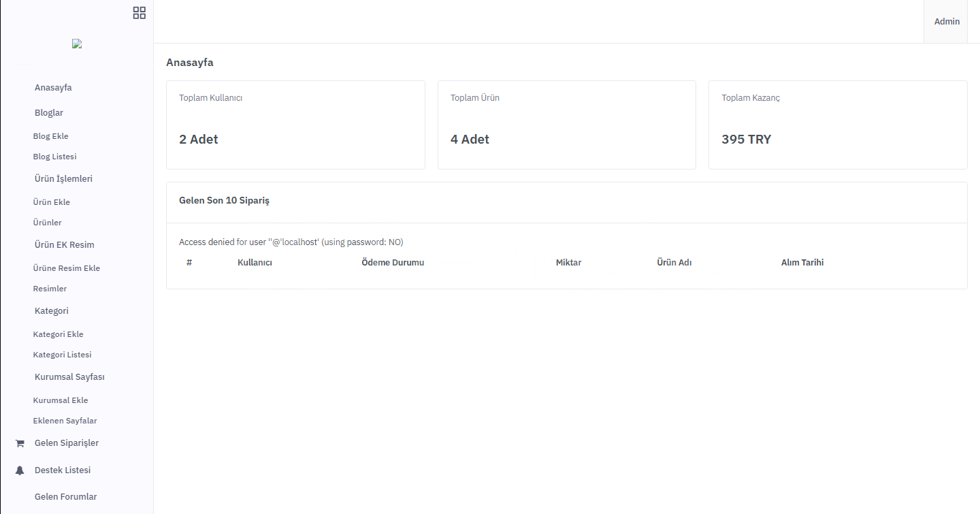Open Kurumsal Sayfası section
The image size is (980, 514).
(69, 377)
